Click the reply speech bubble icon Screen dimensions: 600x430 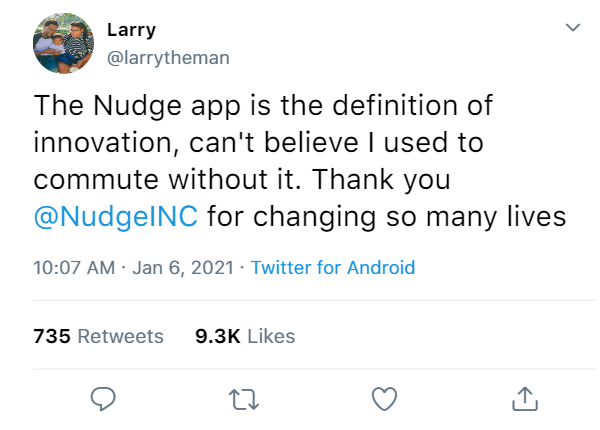click(103, 399)
